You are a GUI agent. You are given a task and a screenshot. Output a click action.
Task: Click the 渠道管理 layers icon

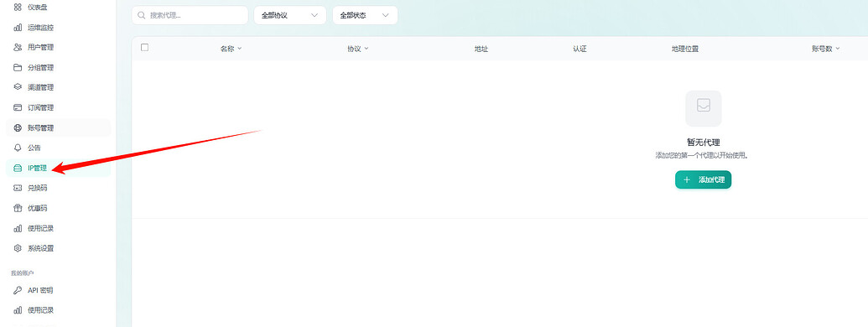coord(18,87)
